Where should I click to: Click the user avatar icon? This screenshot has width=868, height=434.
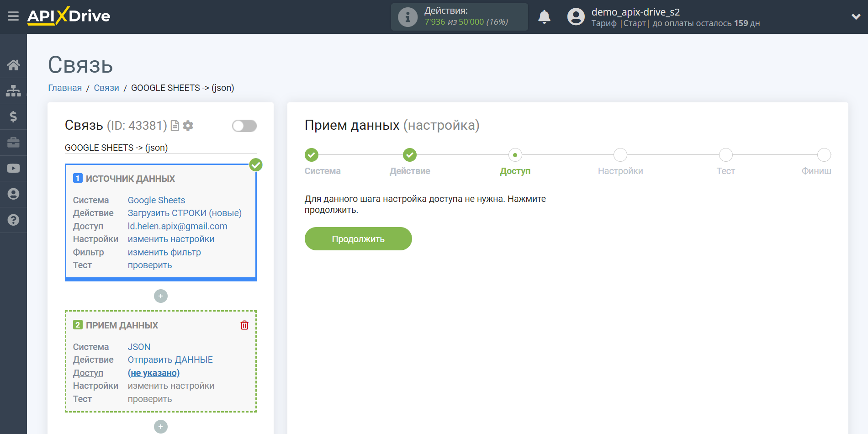click(576, 17)
